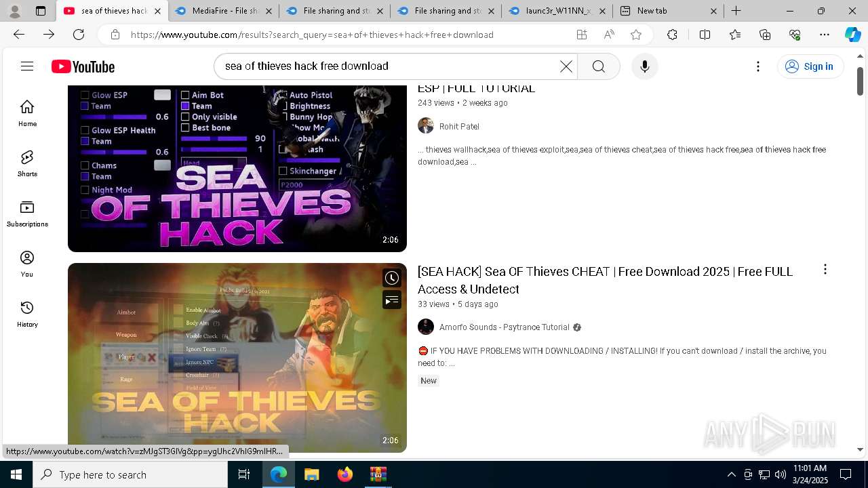
Task: Open SEA HACK Sea Of Thieves CHEAT title
Action: [605, 280]
